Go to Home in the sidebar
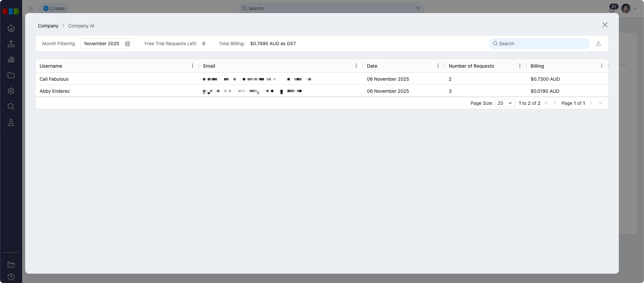 pos(11,28)
